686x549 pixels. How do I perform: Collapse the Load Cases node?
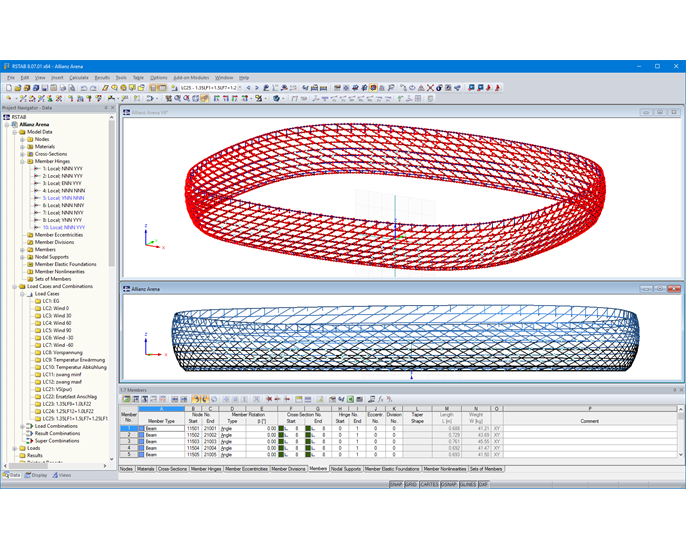coord(22,294)
